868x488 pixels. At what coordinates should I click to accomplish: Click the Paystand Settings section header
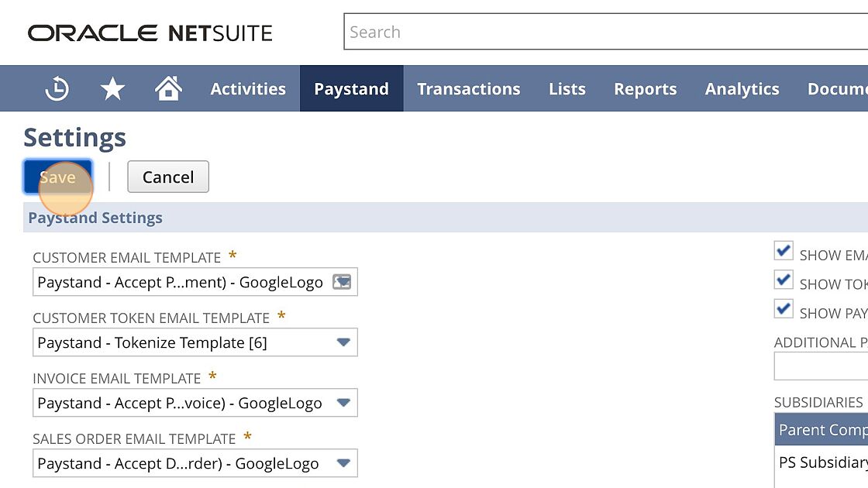pos(95,218)
